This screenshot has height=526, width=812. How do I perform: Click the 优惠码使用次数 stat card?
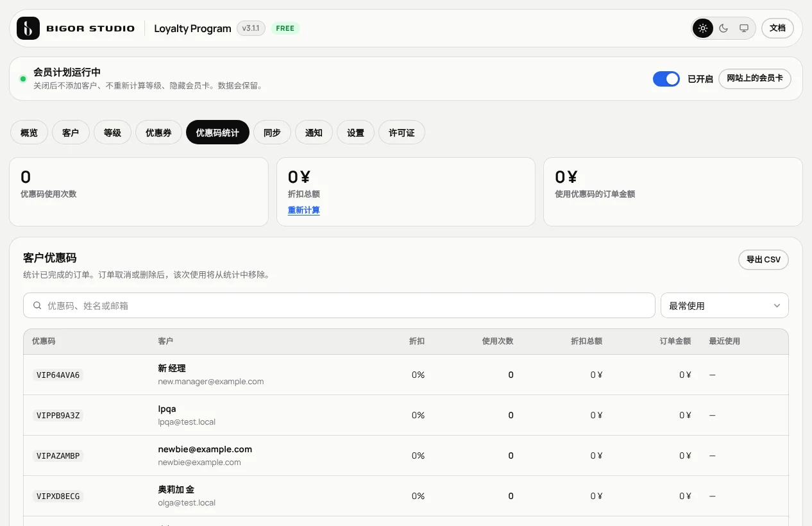pyautogui.click(x=139, y=192)
